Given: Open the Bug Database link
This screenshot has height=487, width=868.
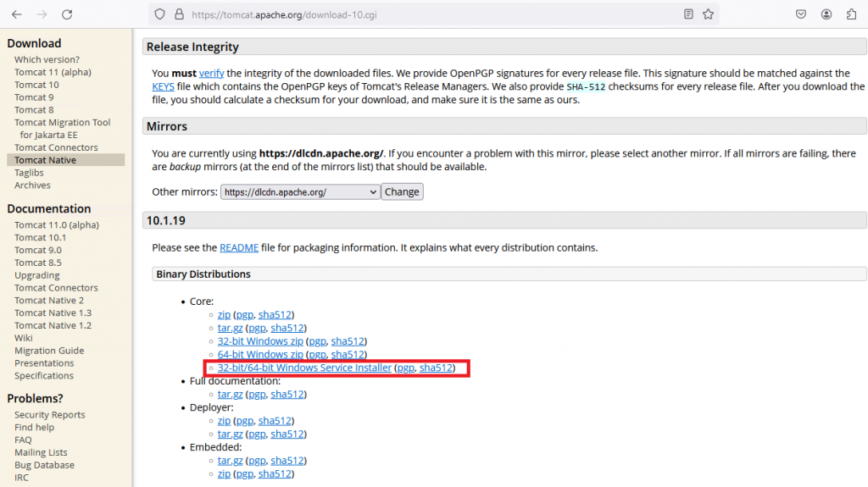Looking at the screenshot, I should coord(44,466).
